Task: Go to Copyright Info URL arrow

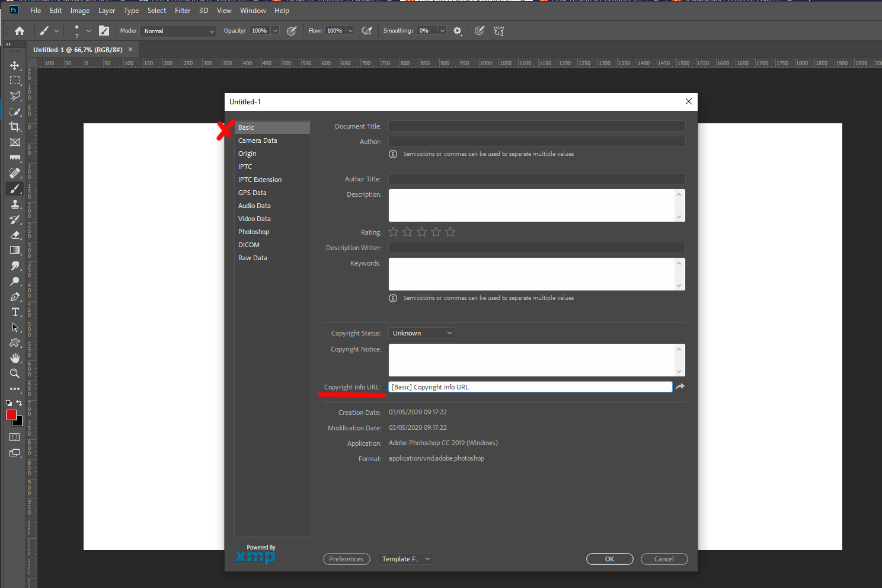Action: pyautogui.click(x=680, y=386)
